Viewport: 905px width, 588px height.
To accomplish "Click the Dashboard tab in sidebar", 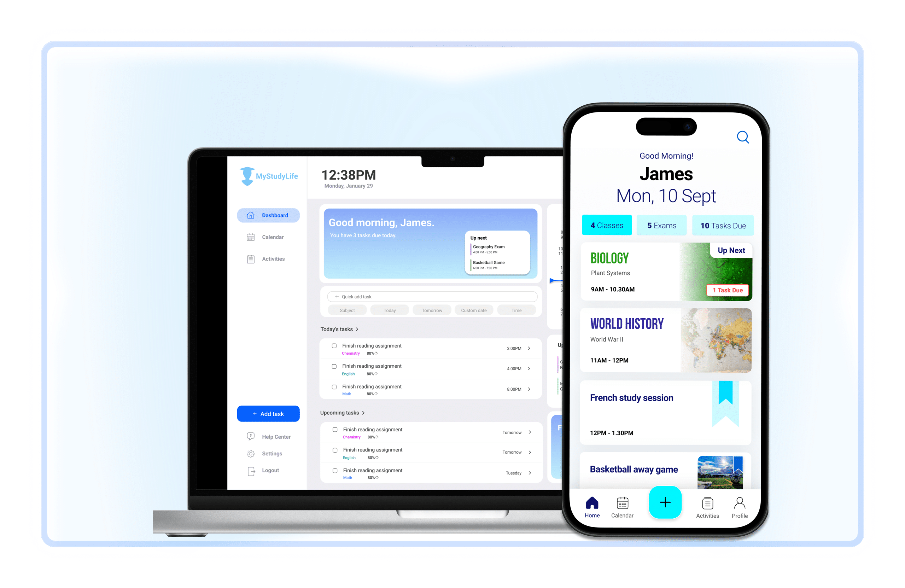I will pyautogui.click(x=268, y=215).
